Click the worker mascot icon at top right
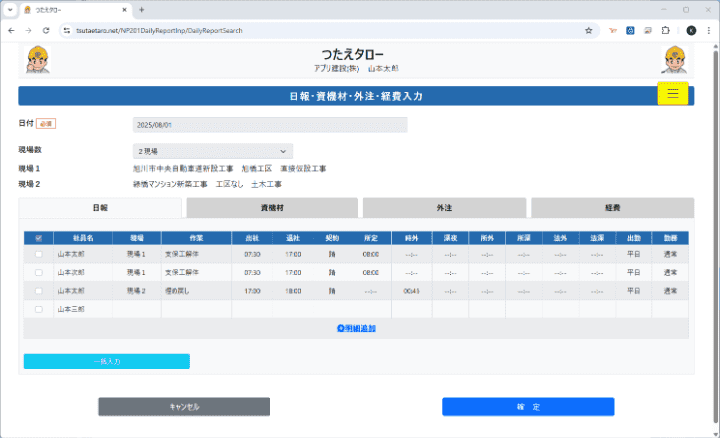This screenshot has height=438, width=720. [x=675, y=60]
